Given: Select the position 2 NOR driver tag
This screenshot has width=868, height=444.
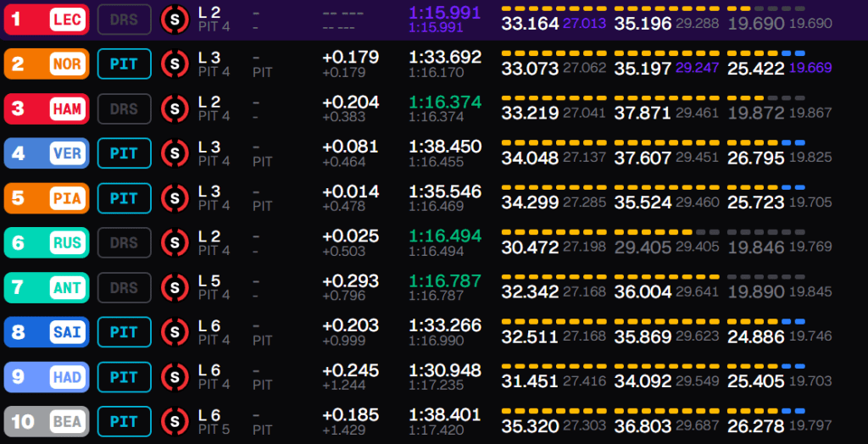Looking at the screenshot, I should click(47, 64).
